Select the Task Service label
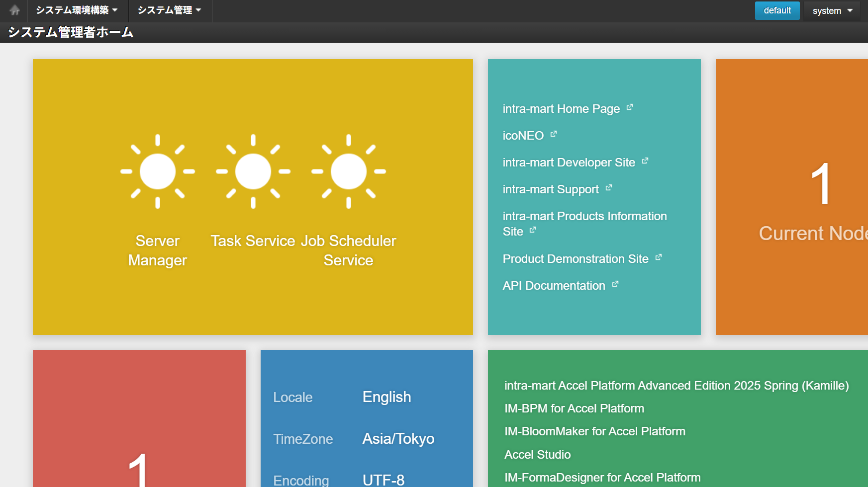 [x=253, y=241]
